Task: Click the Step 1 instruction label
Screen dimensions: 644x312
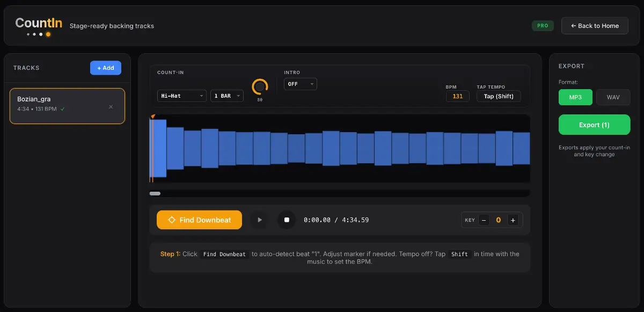Action: [x=170, y=254]
